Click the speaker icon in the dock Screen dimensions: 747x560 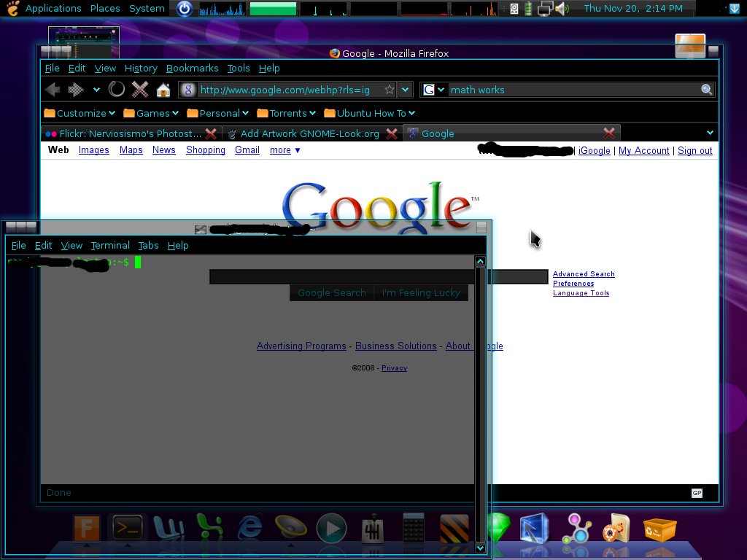pyautogui.click(x=290, y=528)
